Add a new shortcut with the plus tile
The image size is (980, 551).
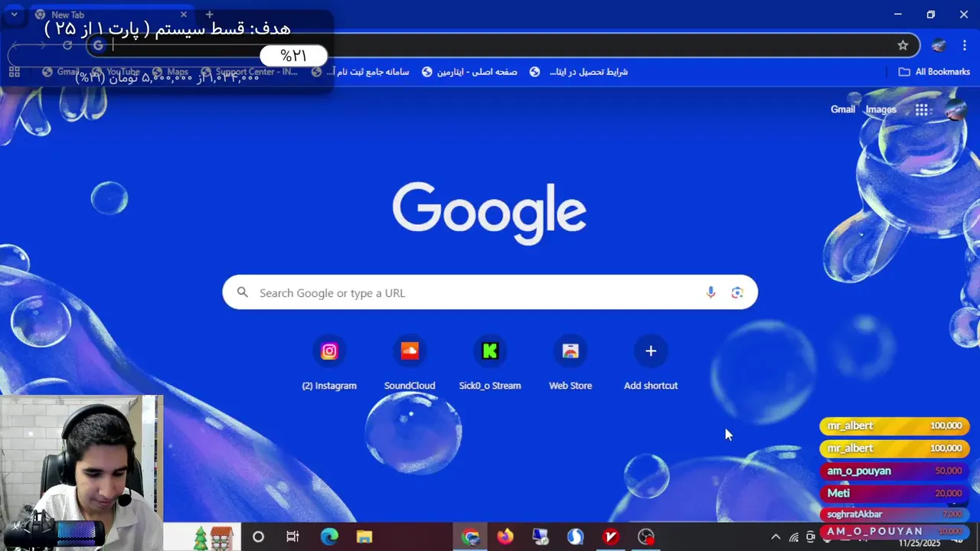[651, 364]
